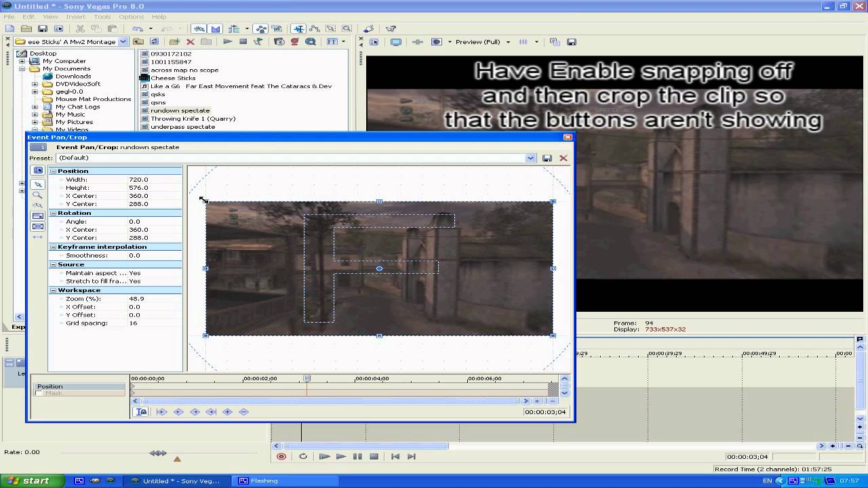Toggle Enable Snapping in the main toolbar
This screenshot has width=868, height=488.
click(x=199, y=28)
